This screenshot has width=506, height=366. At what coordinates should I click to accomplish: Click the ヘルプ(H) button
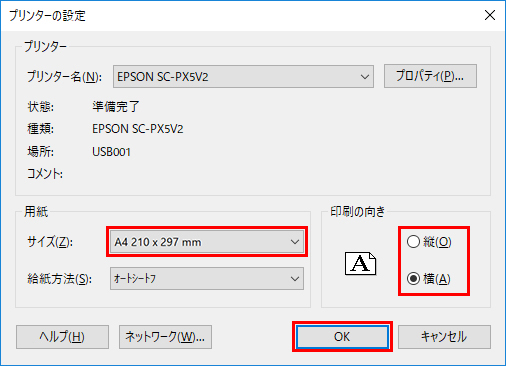62,337
